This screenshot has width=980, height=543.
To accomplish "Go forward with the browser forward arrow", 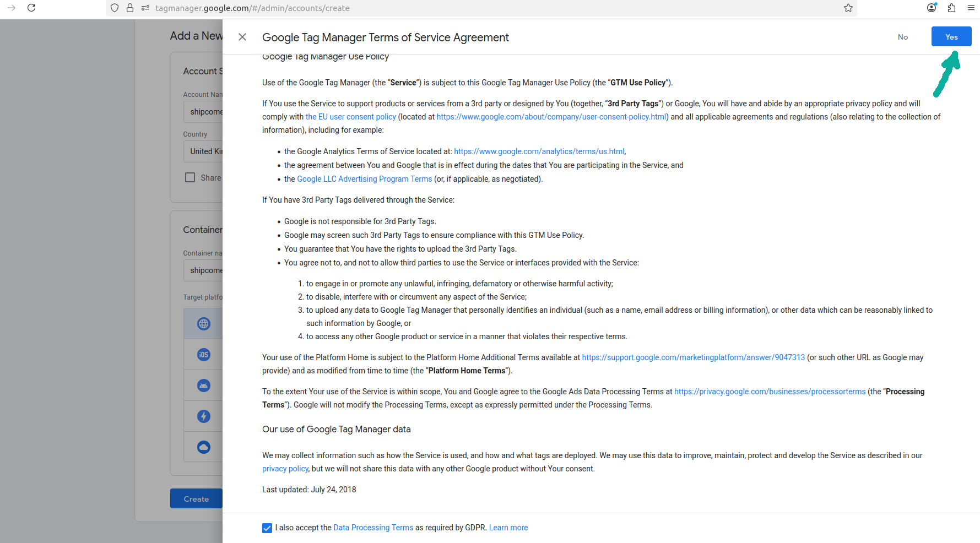I will click(x=12, y=8).
